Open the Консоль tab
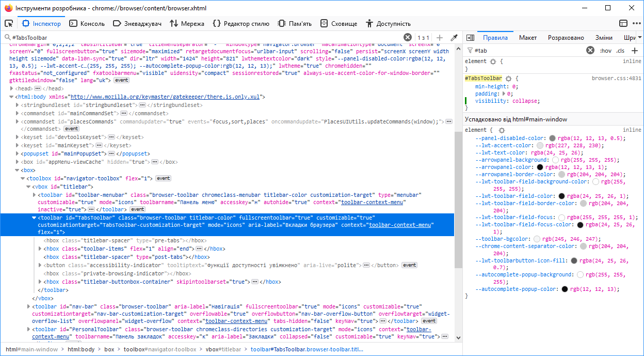 87,23
